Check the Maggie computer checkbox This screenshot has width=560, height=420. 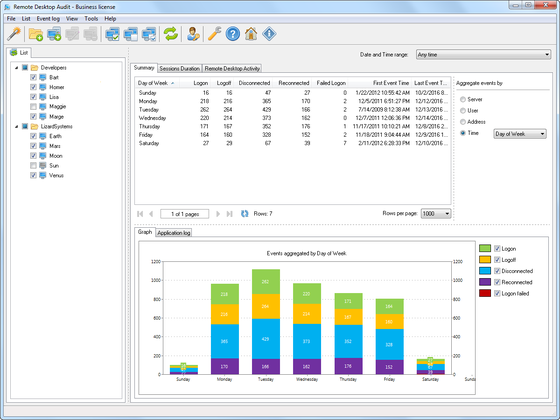(x=33, y=106)
